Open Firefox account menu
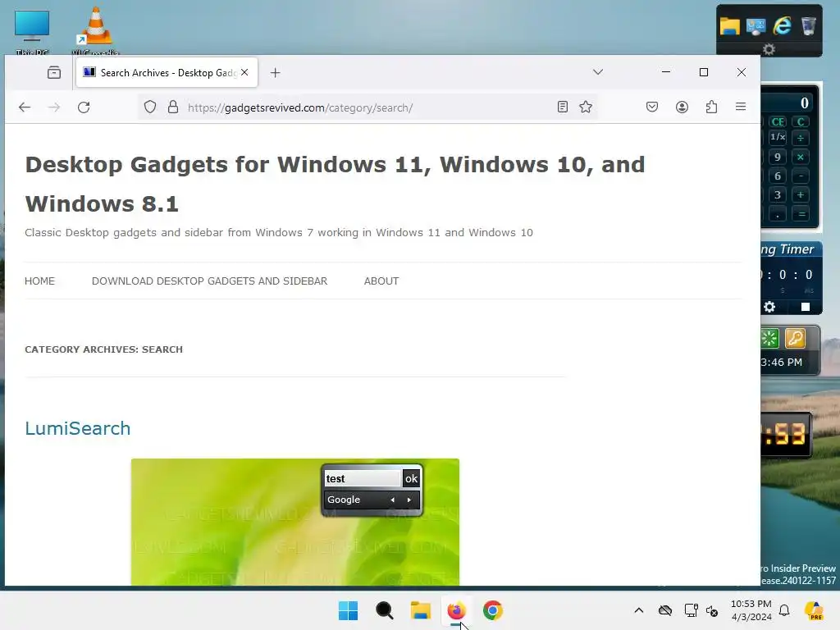 coord(682,107)
